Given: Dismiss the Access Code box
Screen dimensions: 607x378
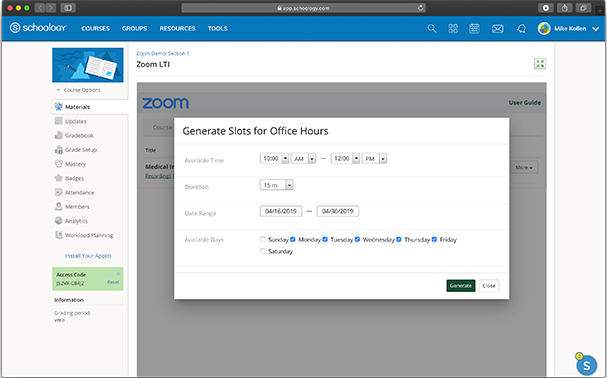Looking at the screenshot, I should 118,274.
